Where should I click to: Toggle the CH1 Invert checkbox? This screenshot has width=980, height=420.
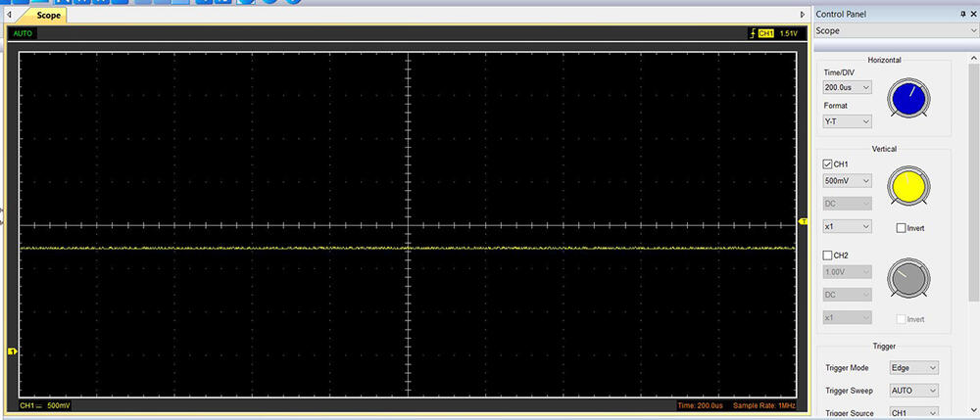[x=902, y=228]
